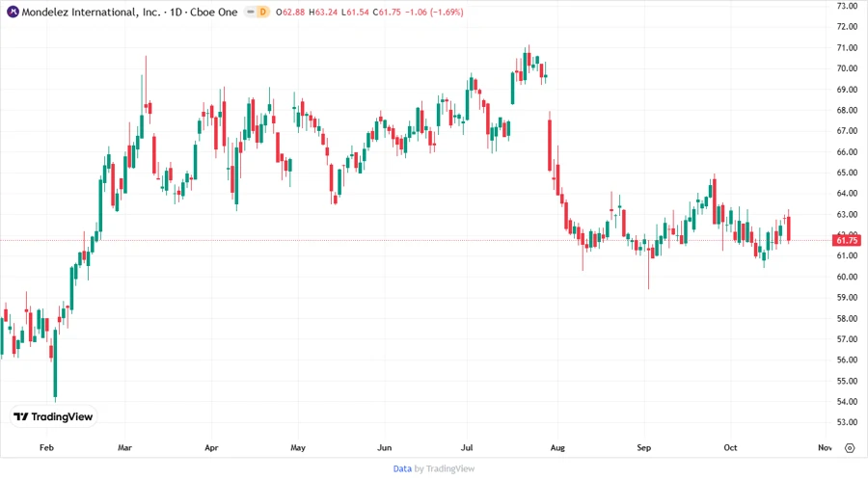Click the high value H63.24
This screenshot has width=868, height=480.
323,12
